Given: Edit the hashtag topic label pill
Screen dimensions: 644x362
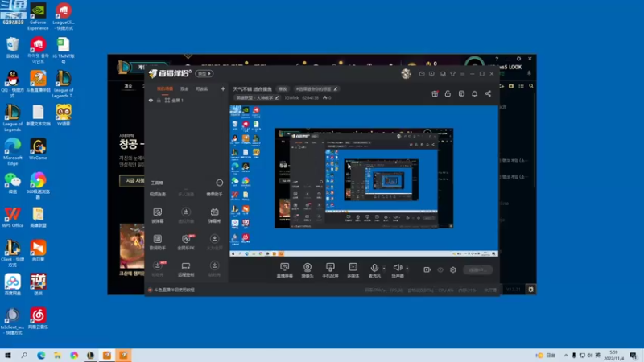Looking at the screenshot, I should click(316, 89).
